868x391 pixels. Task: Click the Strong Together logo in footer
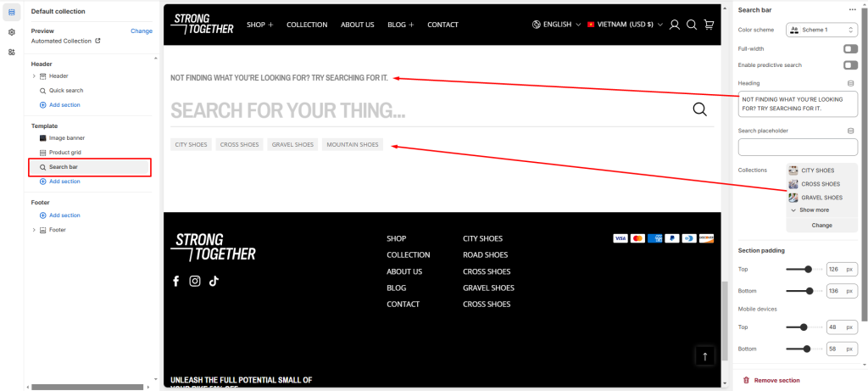(213, 247)
